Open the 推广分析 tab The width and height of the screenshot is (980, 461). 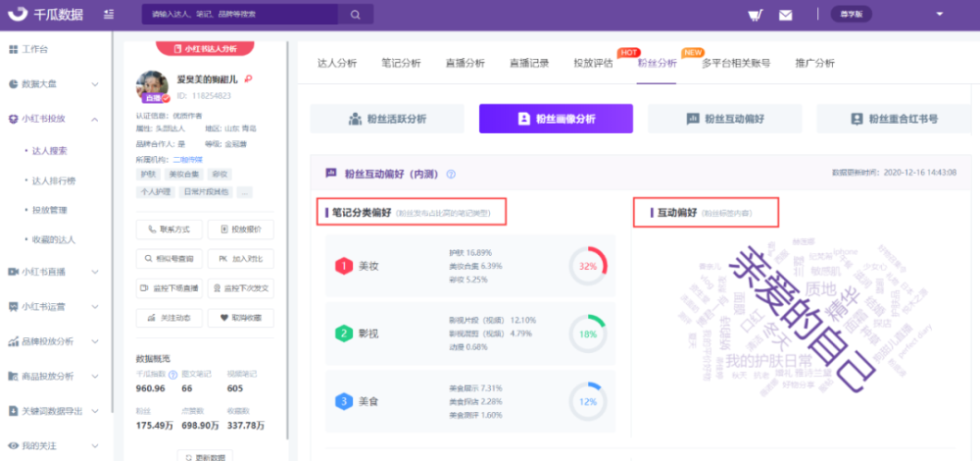(x=814, y=63)
